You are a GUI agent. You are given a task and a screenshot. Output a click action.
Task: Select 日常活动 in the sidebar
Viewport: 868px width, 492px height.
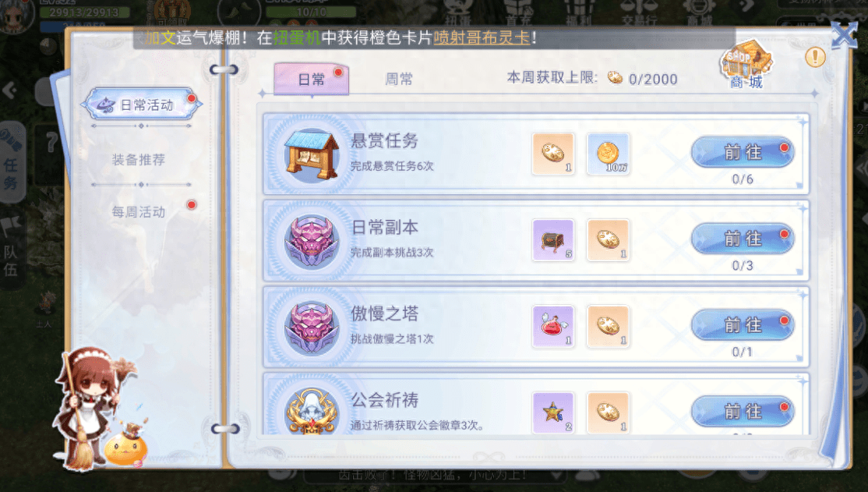[142, 104]
